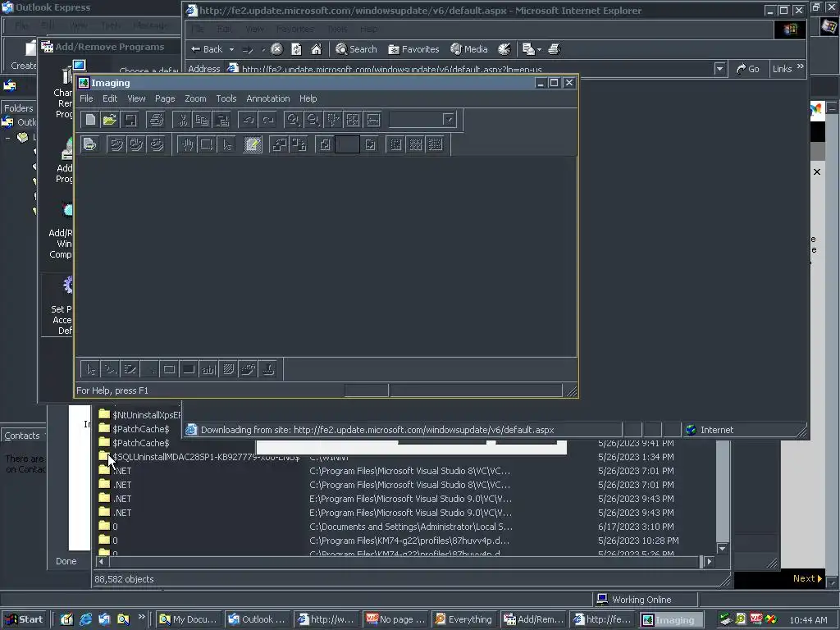The width and height of the screenshot is (840, 630).
Task: Select the Filled Rectangle annotation tool
Action: click(x=189, y=369)
